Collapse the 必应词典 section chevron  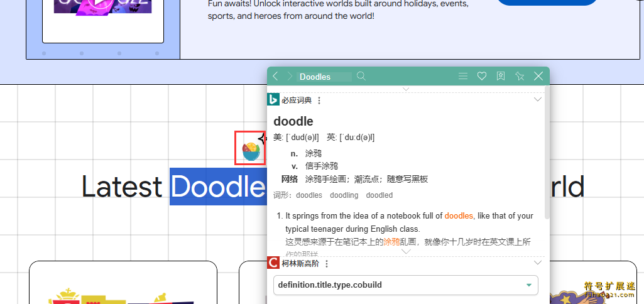(538, 99)
